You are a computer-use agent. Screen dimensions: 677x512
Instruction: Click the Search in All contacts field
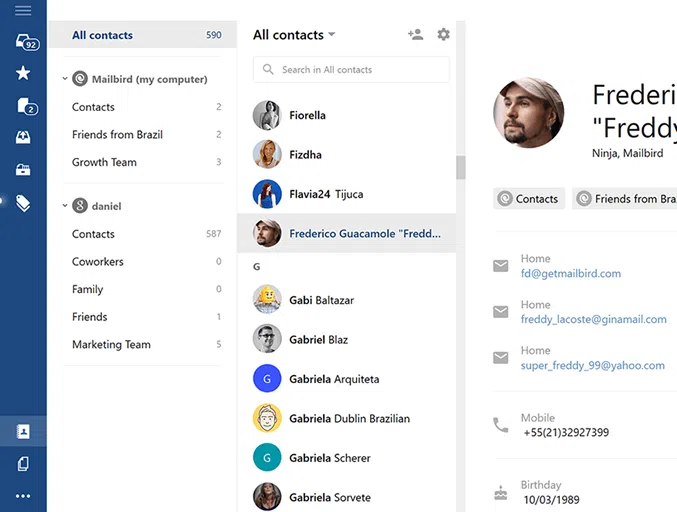click(x=350, y=70)
